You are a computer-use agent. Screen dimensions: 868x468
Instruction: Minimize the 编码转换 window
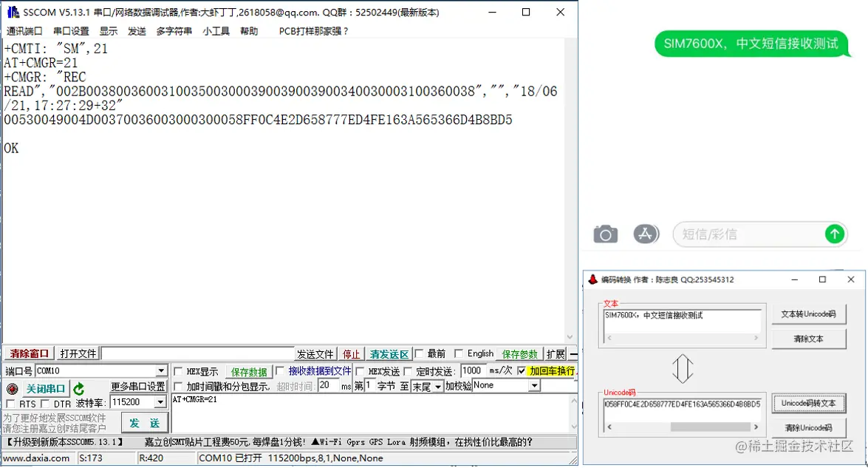click(x=794, y=279)
